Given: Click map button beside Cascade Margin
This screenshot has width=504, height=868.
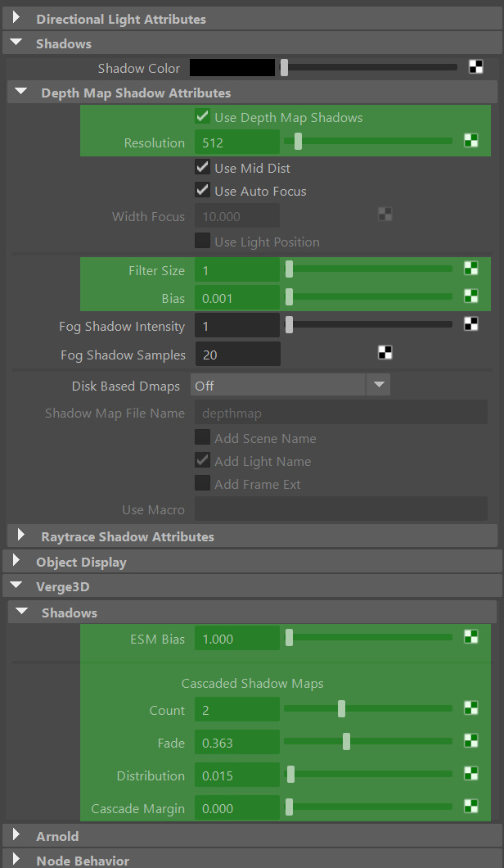Looking at the screenshot, I should coord(470,806).
